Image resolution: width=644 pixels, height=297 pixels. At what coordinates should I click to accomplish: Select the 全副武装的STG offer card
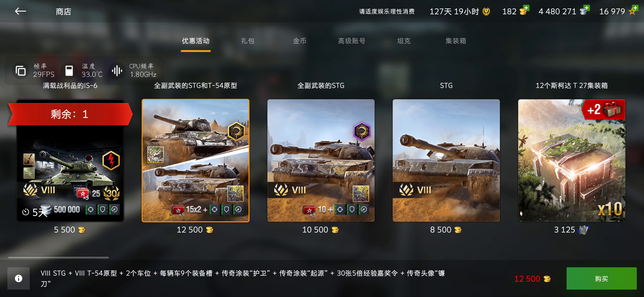click(x=321, y=160)
